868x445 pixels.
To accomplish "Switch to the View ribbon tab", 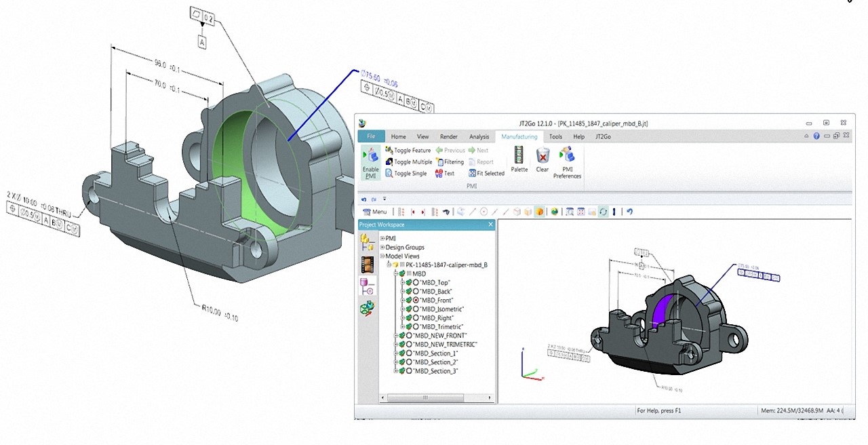I will point(423,136).
